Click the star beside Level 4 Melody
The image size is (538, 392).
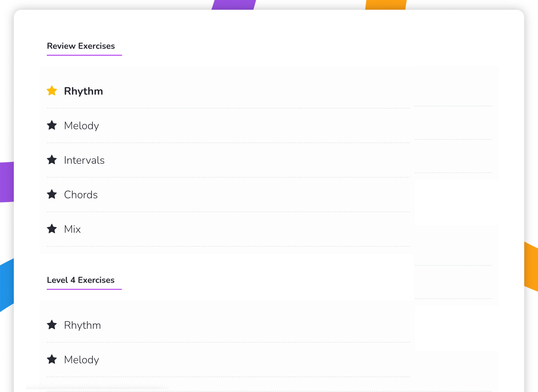click(52, 359)
